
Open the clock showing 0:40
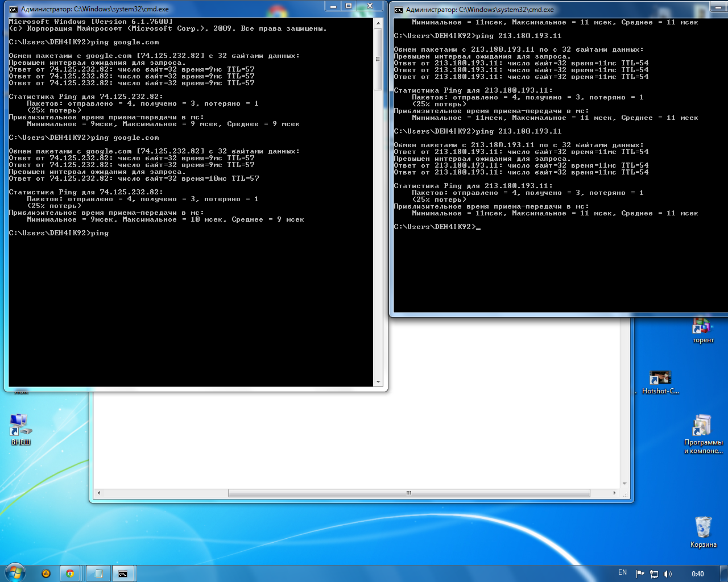(x=698, y=574)
